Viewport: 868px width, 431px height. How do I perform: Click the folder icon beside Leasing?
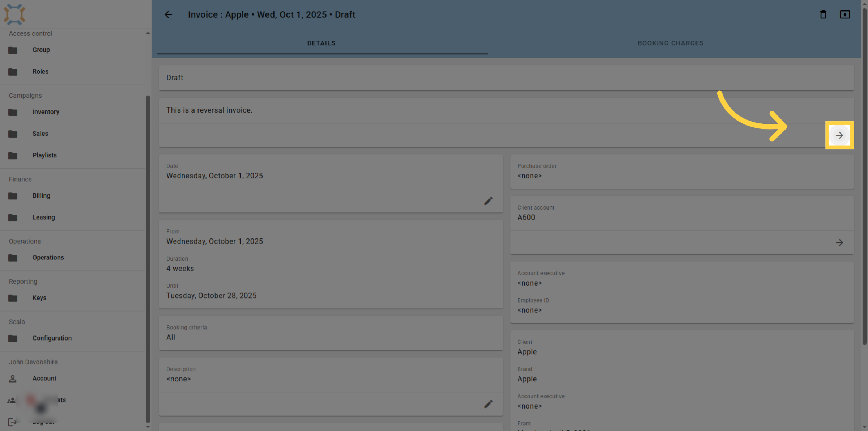tap(13, 217)
